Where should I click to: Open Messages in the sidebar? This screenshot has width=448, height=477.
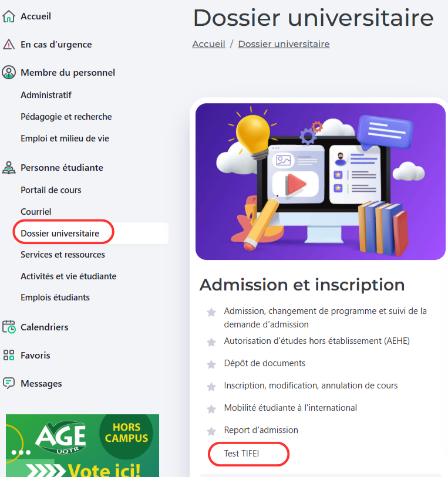41,384
